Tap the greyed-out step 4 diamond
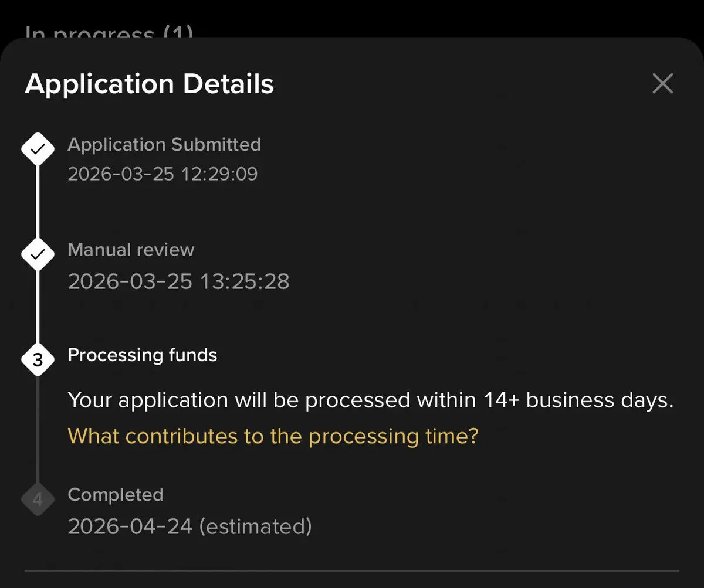 point(38,500)
